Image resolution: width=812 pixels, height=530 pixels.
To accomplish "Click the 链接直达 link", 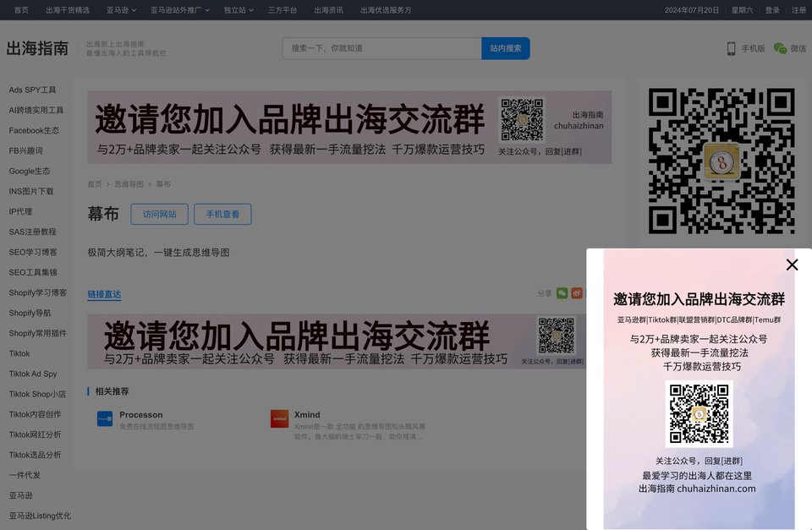I will coord(104,294).
